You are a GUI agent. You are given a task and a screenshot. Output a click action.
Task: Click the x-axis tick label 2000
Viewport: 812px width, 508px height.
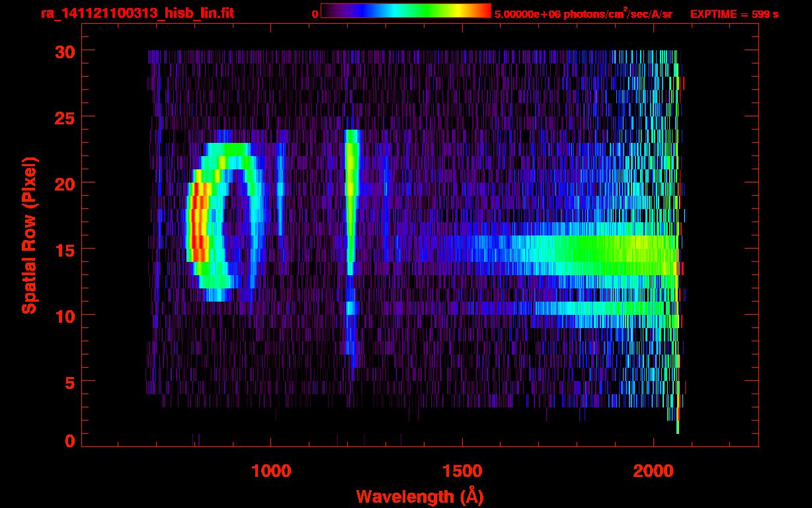point(653,471)
